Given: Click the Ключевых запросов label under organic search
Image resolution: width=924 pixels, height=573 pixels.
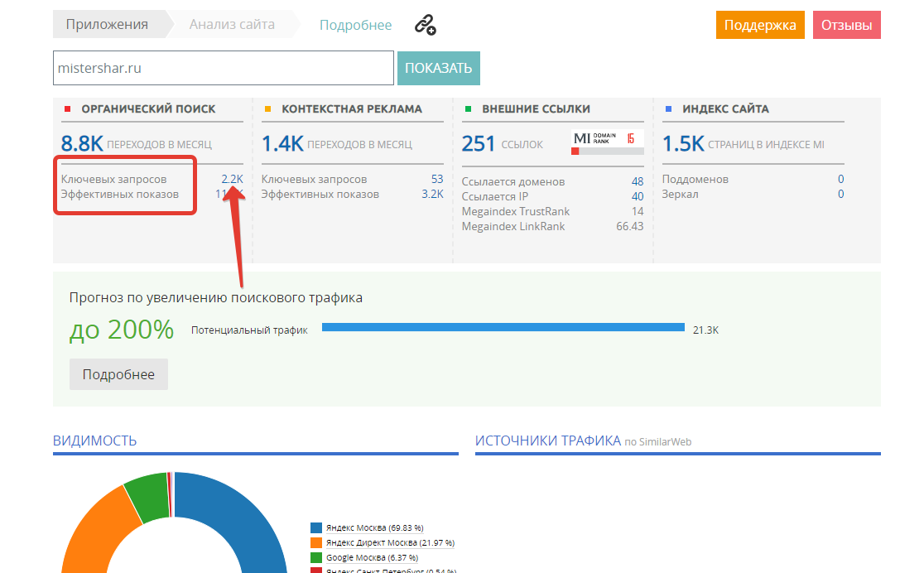Looking at the screenshot, I should [113, 179].
